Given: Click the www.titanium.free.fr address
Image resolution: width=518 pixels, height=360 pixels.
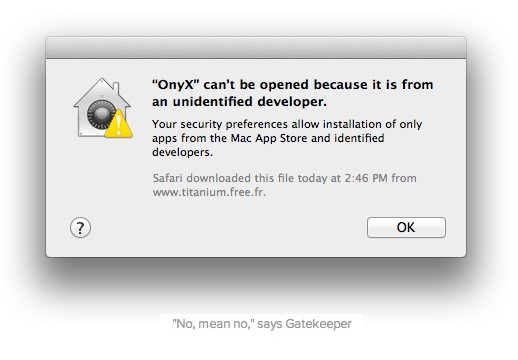Looking at the screenshot, I should click(x=209, y=192).
